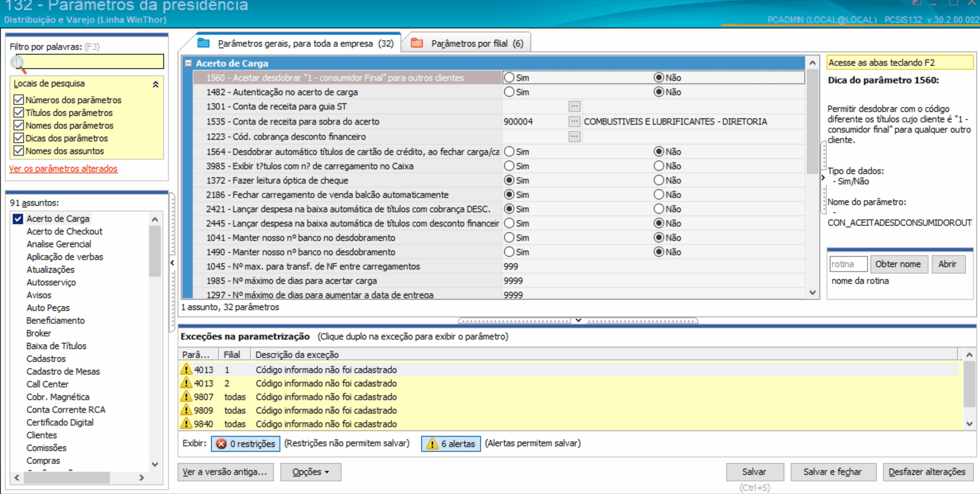Click subjects list scroll down arrow

tap(154, 464)
